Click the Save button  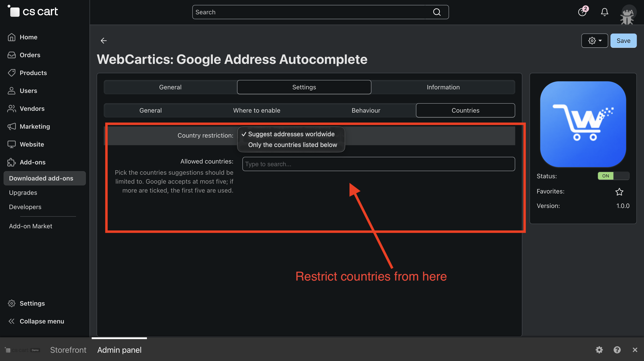pos(623,40)
